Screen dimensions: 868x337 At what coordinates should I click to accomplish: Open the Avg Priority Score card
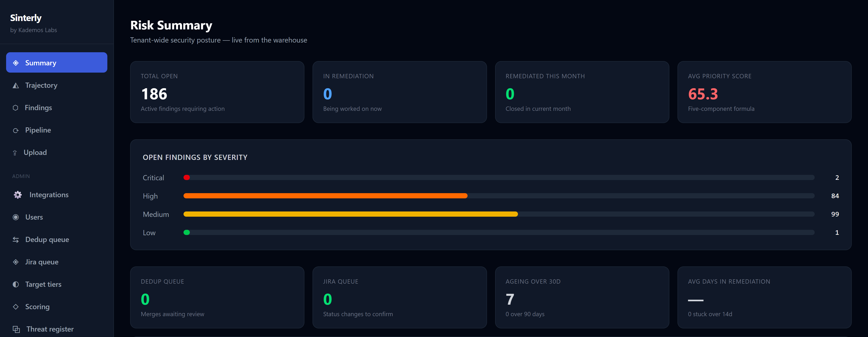764,92
